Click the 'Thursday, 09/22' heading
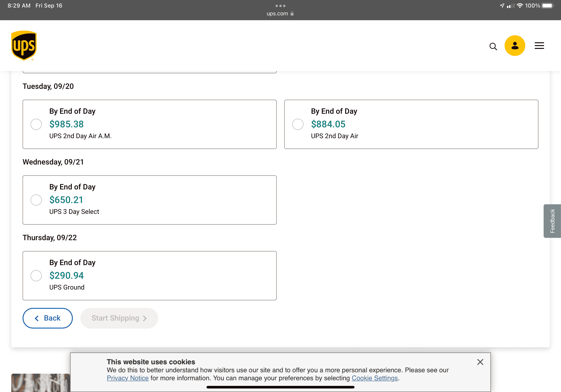Screen dimensions: 561x392 pos(50,238)
